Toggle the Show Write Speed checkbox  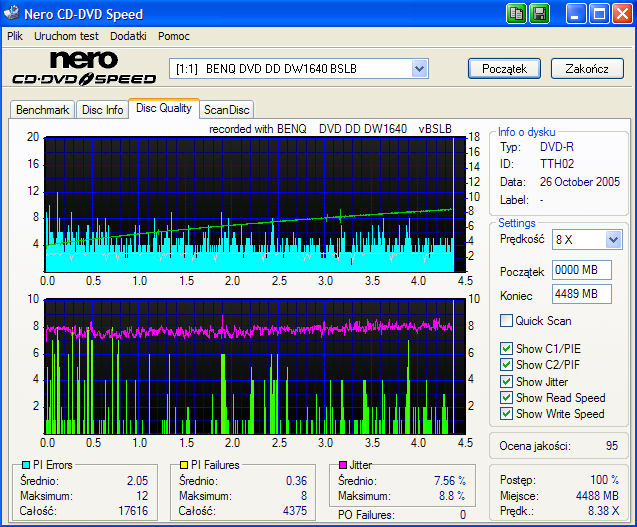coord(506,414)
